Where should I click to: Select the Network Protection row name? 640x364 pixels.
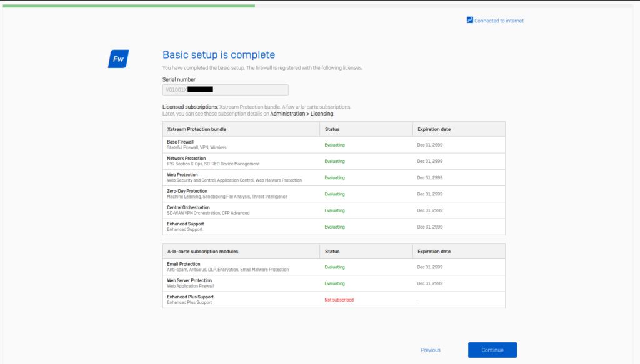[186, 158]
